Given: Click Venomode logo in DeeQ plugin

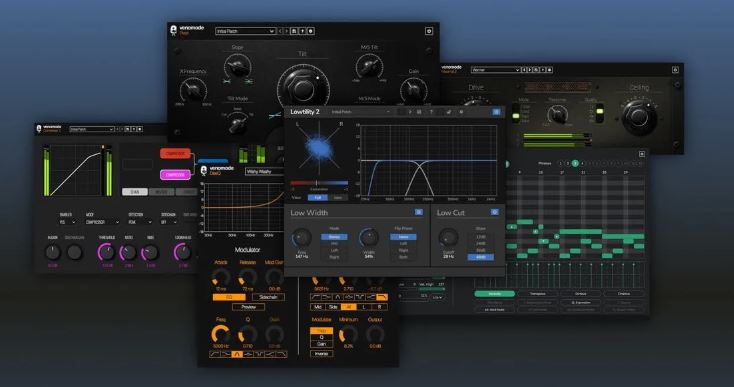Looking at the screenshot, I should tap(204, 170).
